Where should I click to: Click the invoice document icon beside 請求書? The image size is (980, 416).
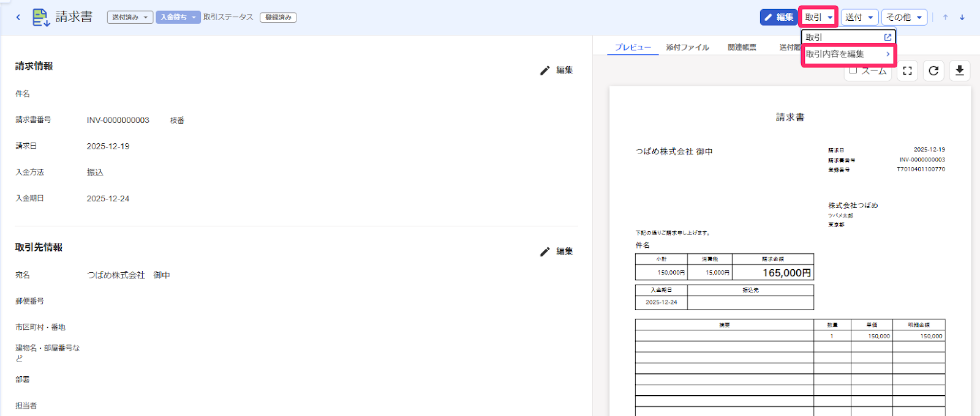coord(41,17)
